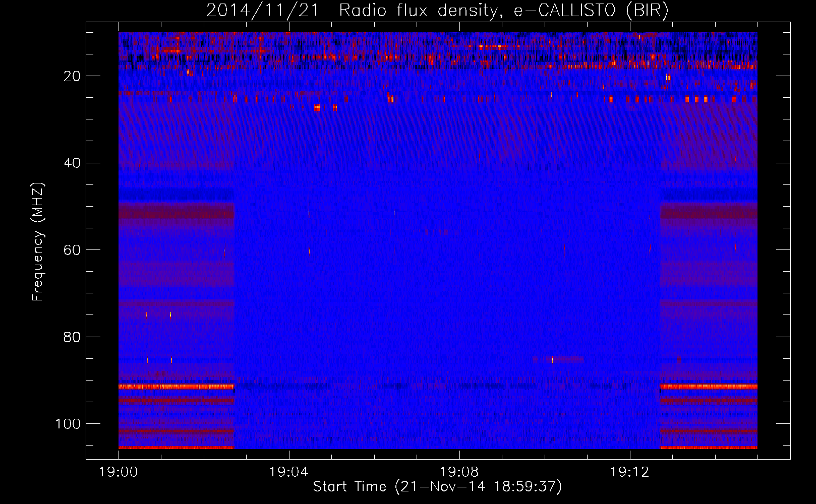Click the plot title "2014/11/21 Radio flux density, e-CALLISTO (BIR)"
The height and width of the screenshot is (504, 816).
coord(437,10)
